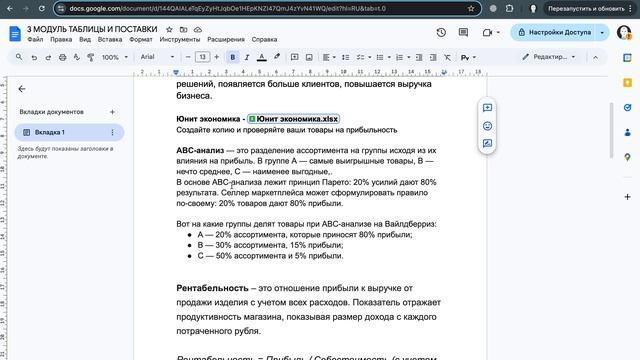
Task: Add comment from floating side panel
Action: click(487, 108)
